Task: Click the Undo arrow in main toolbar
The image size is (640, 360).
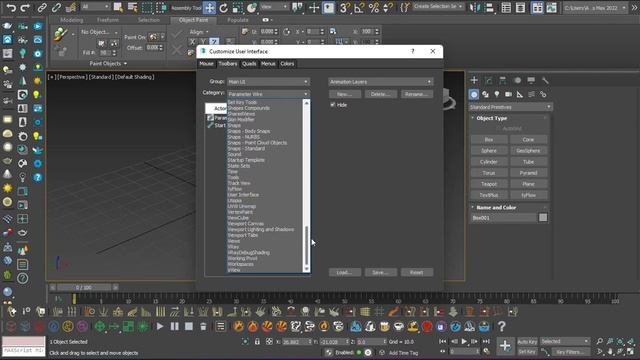Action: pos(11,7)
